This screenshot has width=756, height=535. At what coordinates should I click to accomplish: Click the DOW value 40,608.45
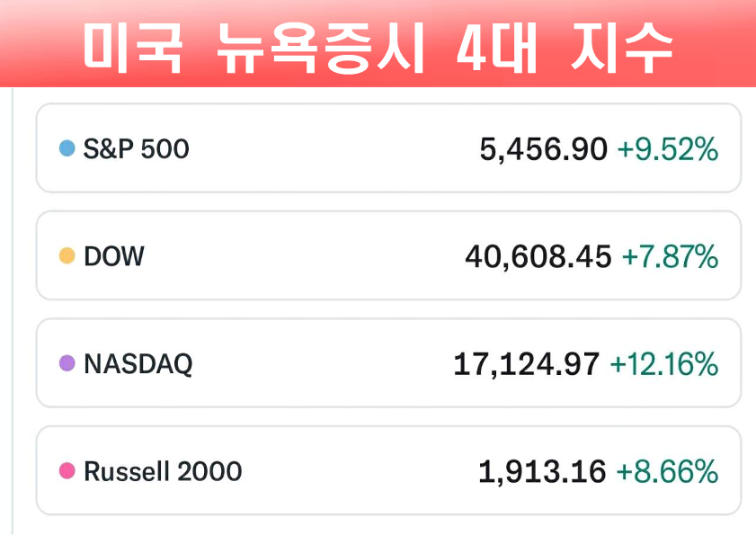click(538, 257)
